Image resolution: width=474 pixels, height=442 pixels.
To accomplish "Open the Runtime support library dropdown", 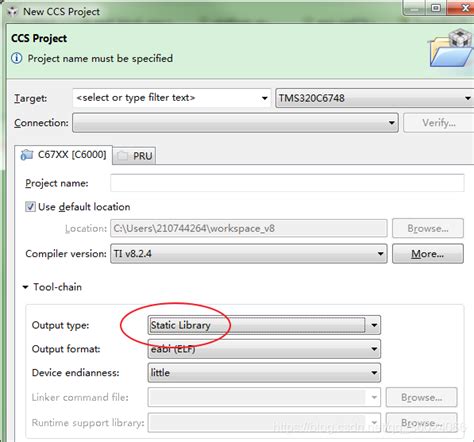I will [374, 423].
